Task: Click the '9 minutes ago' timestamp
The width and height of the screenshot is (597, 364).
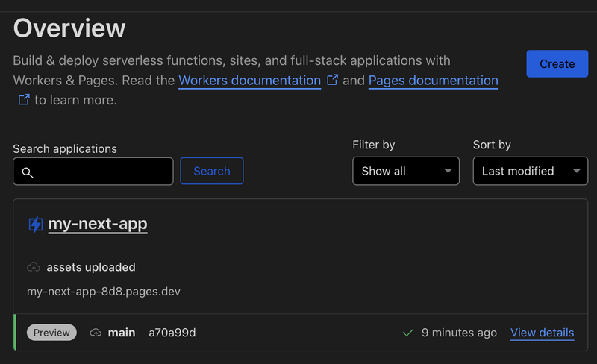Action: click(459, 333)
